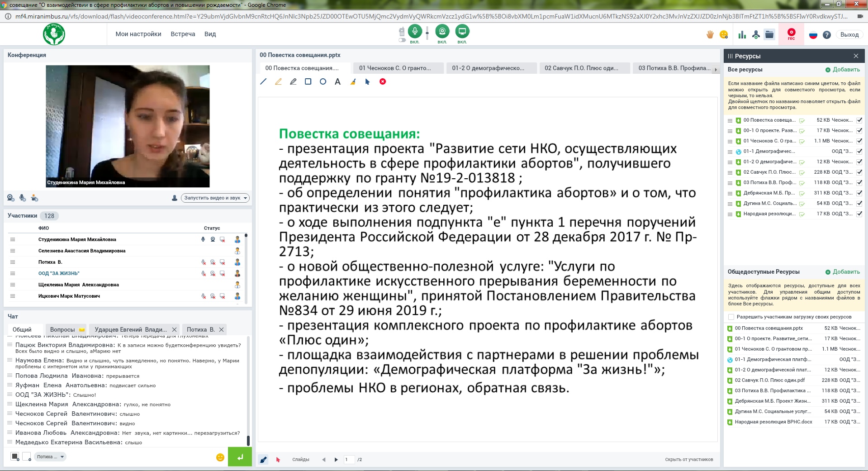Enable Разрешить участникам загрузку своих ресурсов checkbox
Viewport: 868px width, 471px height.
pos(731,317)
